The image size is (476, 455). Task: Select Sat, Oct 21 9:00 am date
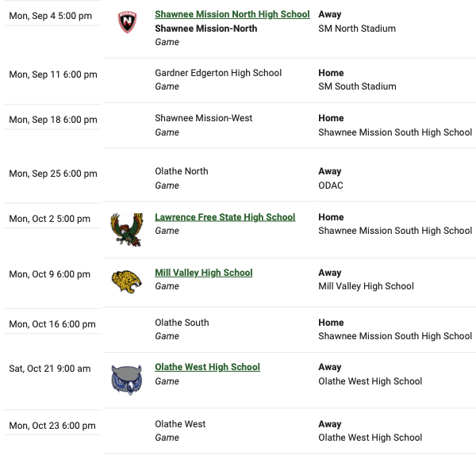click(x=50, y=369)
